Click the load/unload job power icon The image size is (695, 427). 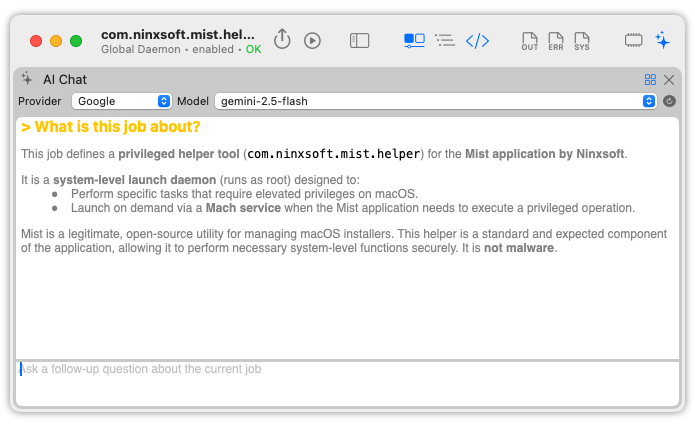282,40
